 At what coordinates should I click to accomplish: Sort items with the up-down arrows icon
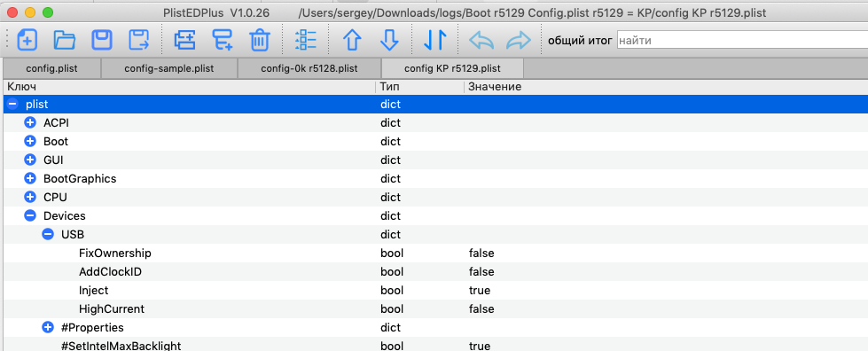coord(435,41)
